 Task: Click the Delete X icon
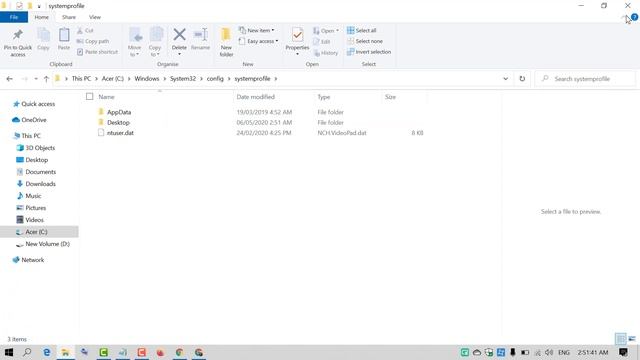179,35
